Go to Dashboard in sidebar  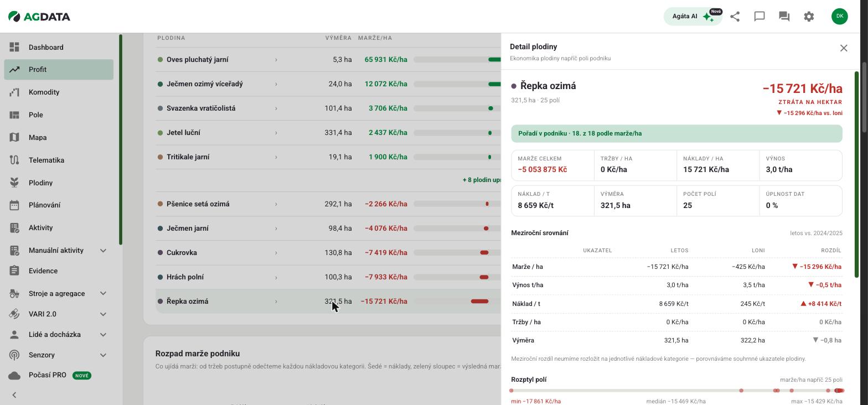tap(59, 47)
